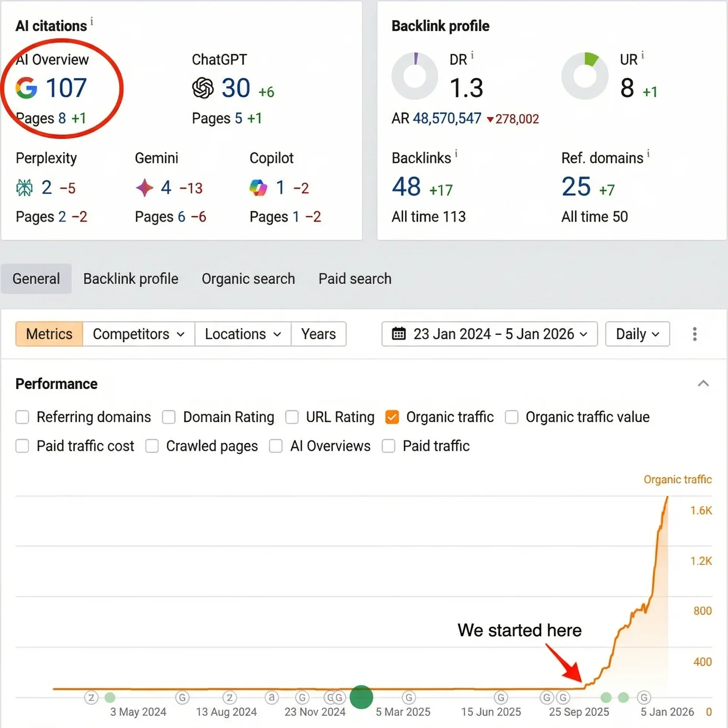Open the Competitors dropdown

(x=139, y=334)
